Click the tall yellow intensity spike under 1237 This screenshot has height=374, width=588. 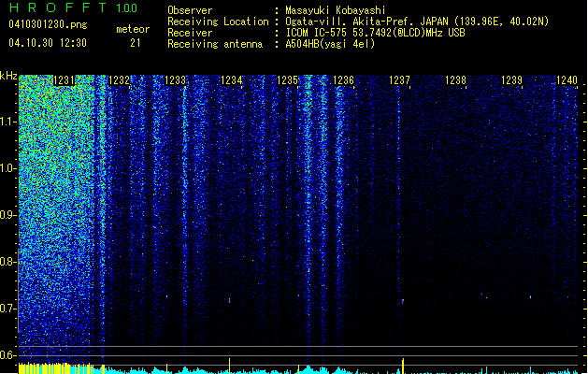pos(403,366)
